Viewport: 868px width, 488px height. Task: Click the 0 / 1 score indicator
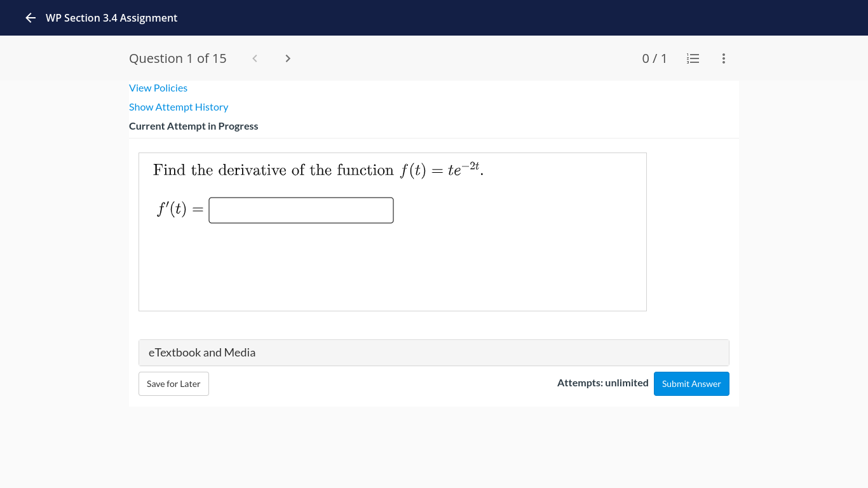pos(654,58)
